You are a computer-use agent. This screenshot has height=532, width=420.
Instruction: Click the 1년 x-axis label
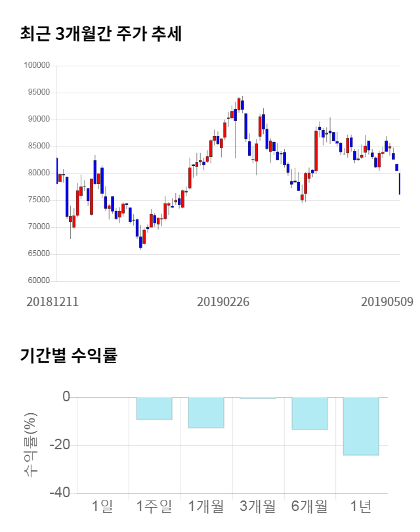pos(361,506)
